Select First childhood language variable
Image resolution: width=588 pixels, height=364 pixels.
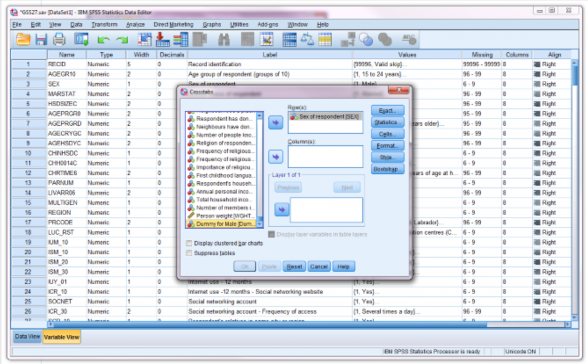(222, 176)
